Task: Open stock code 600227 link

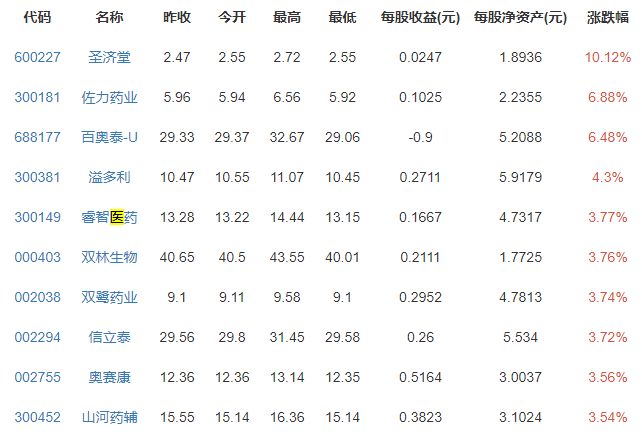Action: click(x=37, y=57)
